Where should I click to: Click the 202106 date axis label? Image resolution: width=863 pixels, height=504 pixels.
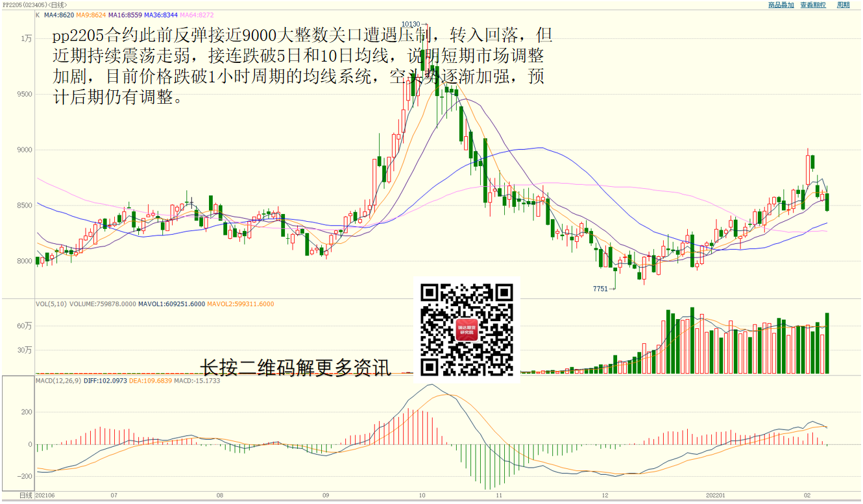[x=45, y=495]
